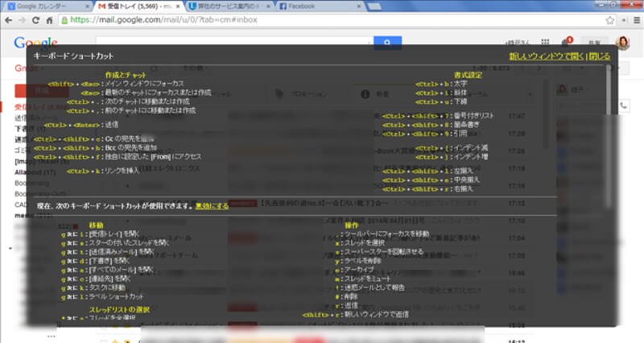
Task: Click the 閉じる link in shortcut overlay
Action: pos(599,56)
